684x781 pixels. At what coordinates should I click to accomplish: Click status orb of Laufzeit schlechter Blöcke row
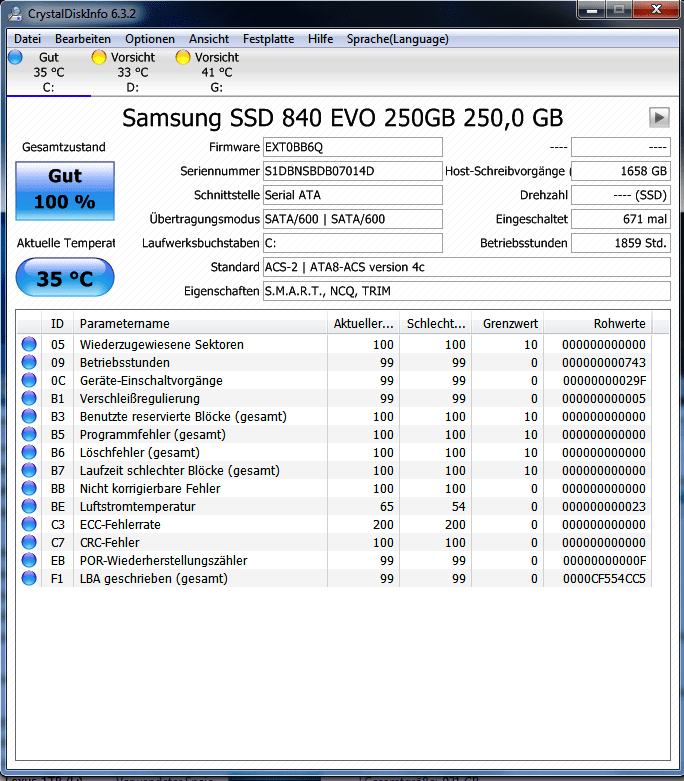pos(29,470)
